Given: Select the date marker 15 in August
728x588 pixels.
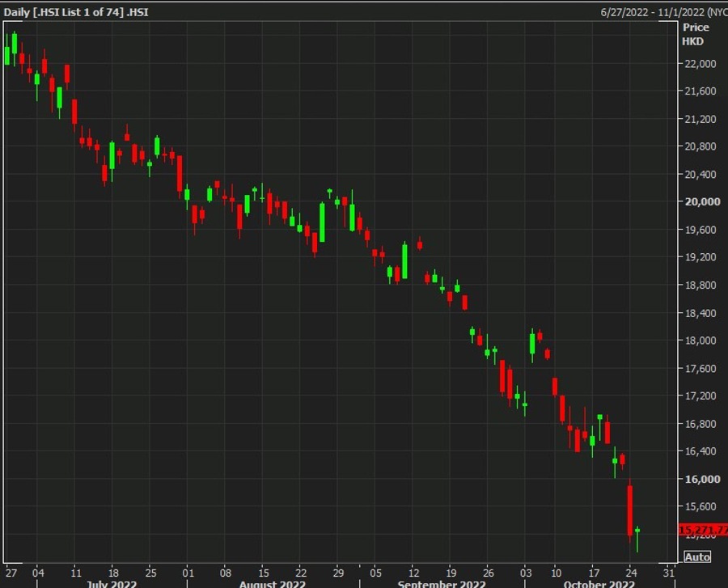Looking at the screenshot, I should (x=262, y=569).
